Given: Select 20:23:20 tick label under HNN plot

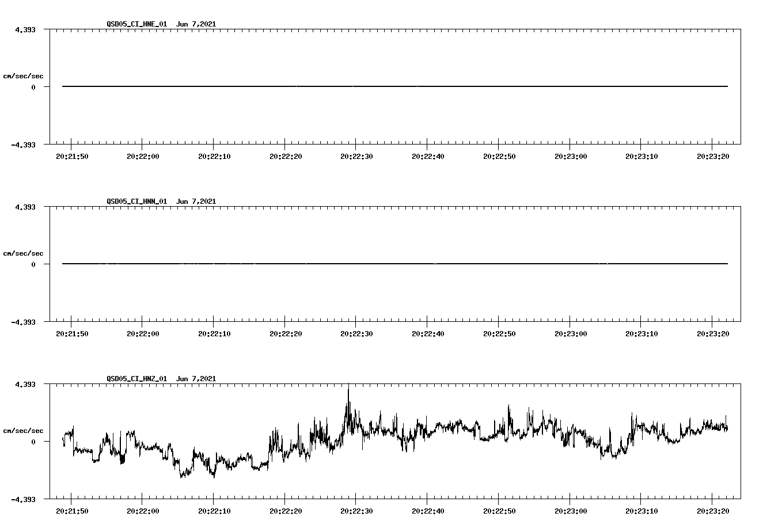Looking at the screenshot, I should click(x=713, y=333).
